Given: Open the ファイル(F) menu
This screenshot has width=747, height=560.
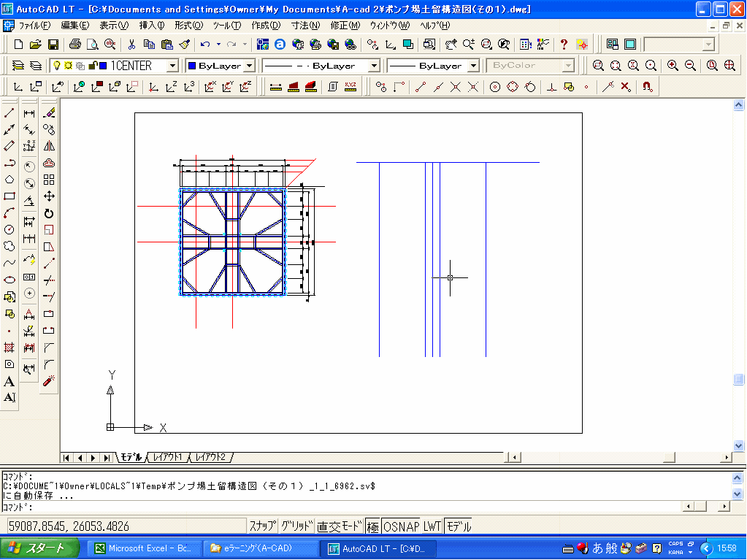Looking at the screenshot, I should point(34,26).
